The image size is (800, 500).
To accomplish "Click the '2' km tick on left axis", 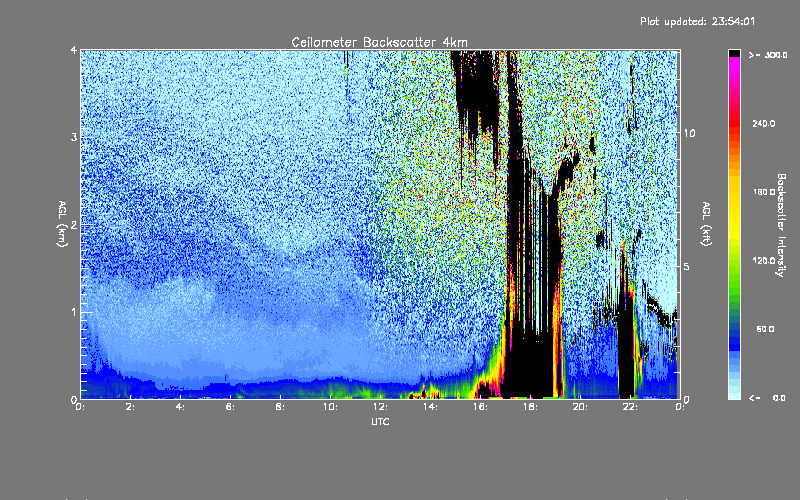I will coord(74,224).
